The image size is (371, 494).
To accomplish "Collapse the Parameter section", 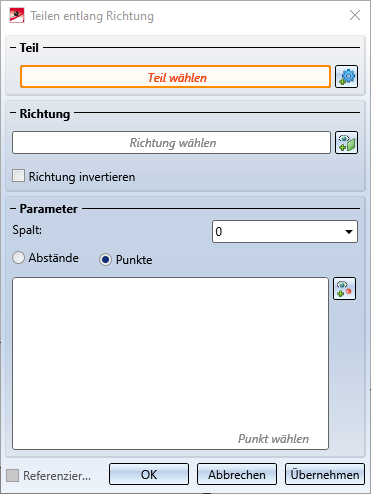I will tap(13, 209).
